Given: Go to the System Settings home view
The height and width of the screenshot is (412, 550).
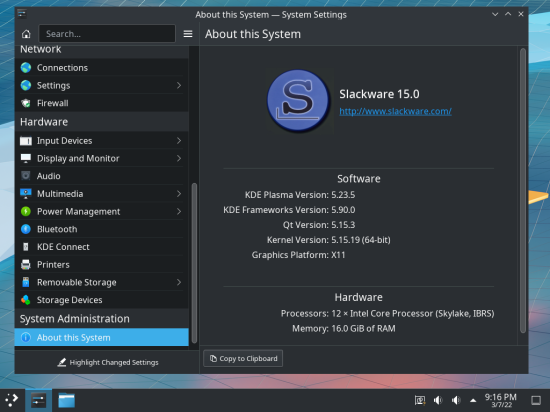Looking at the screenshot, I should pos(26,34).
